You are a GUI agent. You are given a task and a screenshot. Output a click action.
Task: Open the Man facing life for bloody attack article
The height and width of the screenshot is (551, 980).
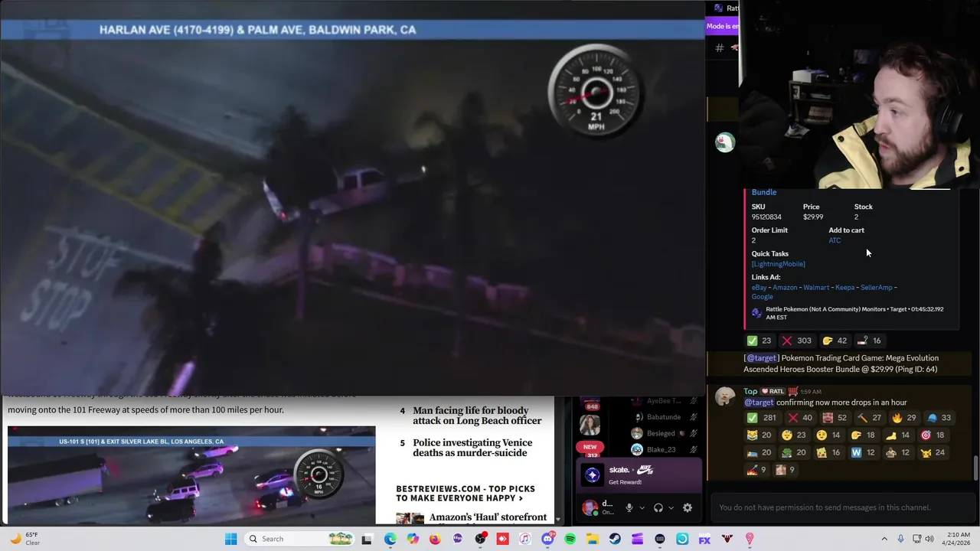[x=476, y=416]
